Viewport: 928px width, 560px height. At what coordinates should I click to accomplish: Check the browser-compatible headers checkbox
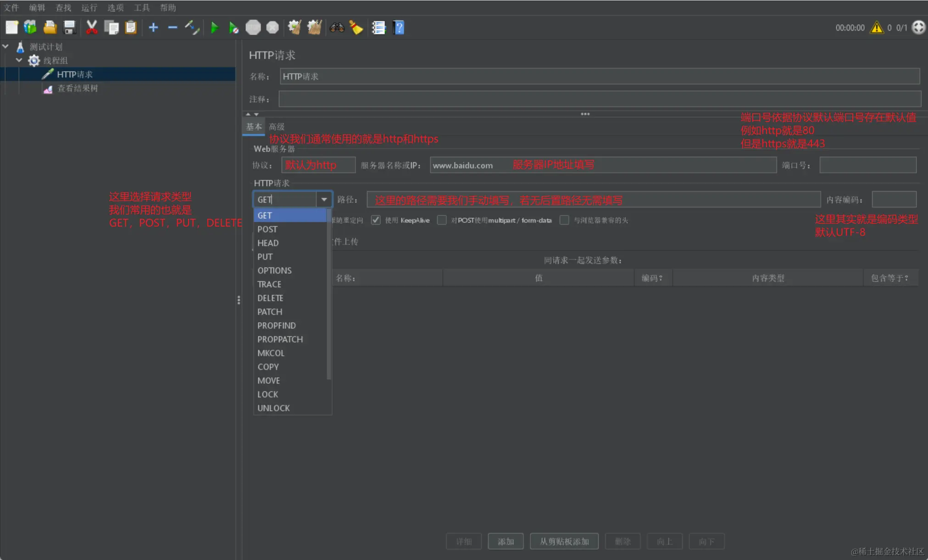tap(564, 220)
